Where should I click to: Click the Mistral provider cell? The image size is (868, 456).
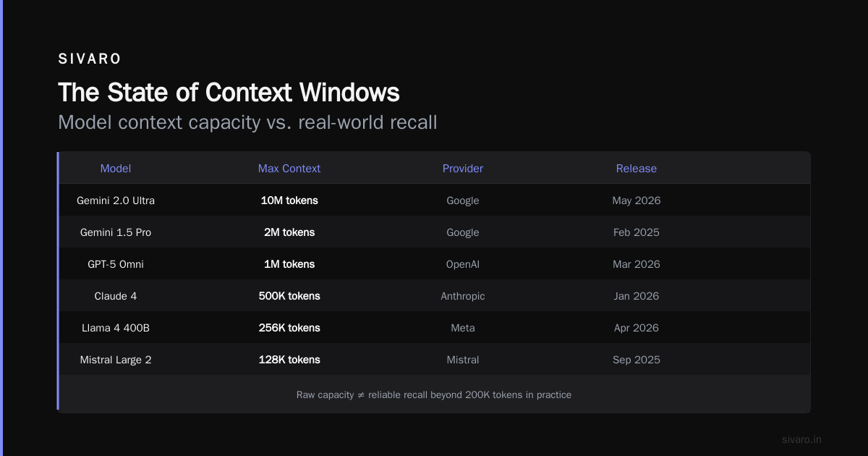click(x=463, y=360)
